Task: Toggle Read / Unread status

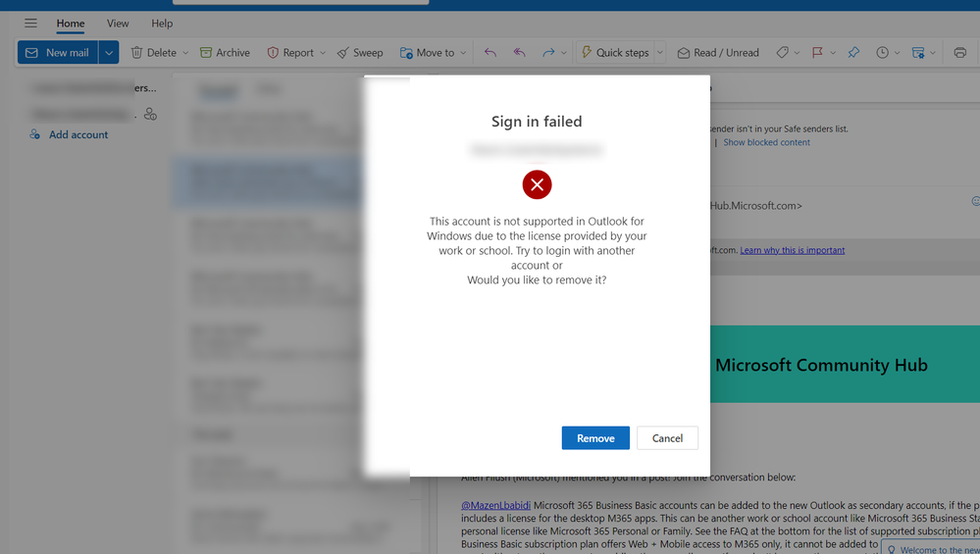Action: (x=718, y=53)
